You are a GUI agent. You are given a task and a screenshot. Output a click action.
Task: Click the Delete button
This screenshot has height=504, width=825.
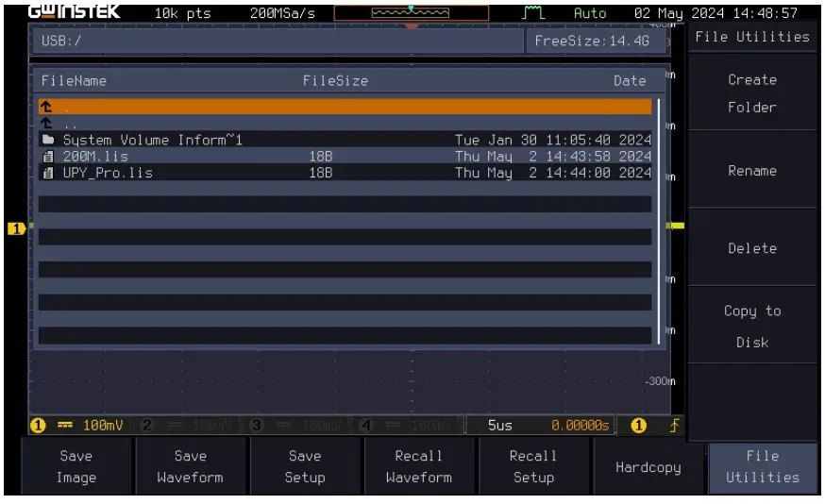pyautogui.click(x=752, y=248)
